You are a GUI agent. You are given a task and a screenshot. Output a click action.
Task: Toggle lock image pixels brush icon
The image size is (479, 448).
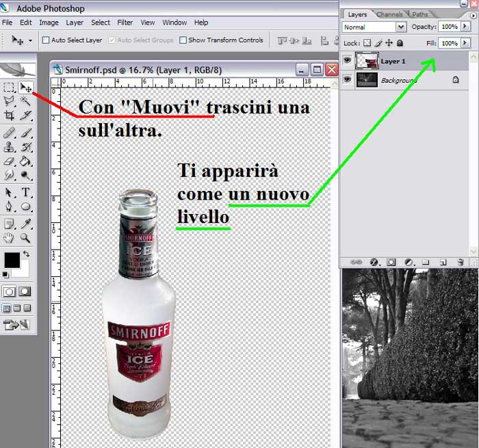(x=378, y=43)
